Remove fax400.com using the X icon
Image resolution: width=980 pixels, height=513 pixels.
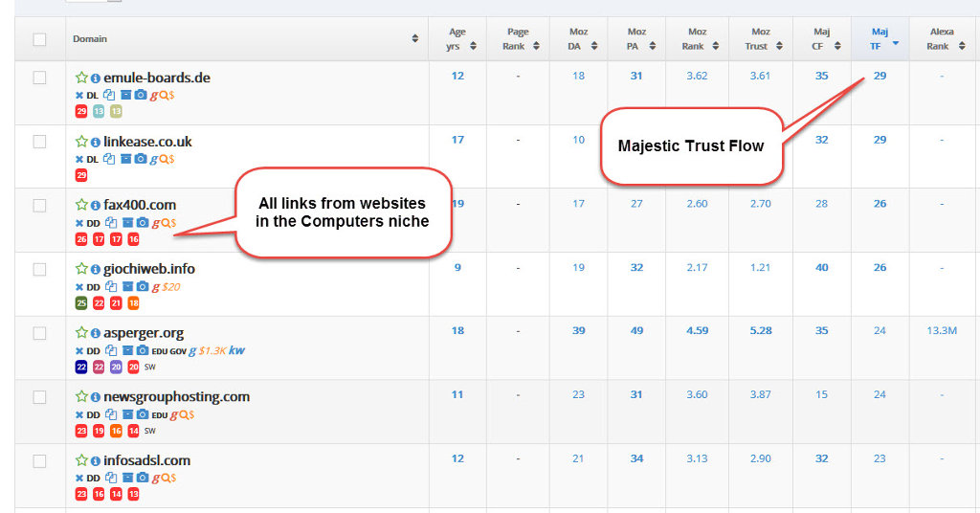[x=79, y=223]
